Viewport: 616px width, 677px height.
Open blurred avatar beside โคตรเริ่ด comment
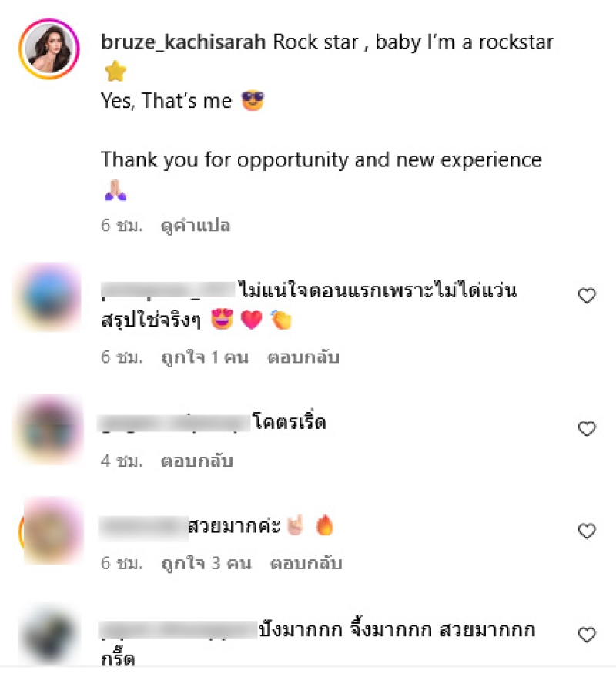[50, 429]
